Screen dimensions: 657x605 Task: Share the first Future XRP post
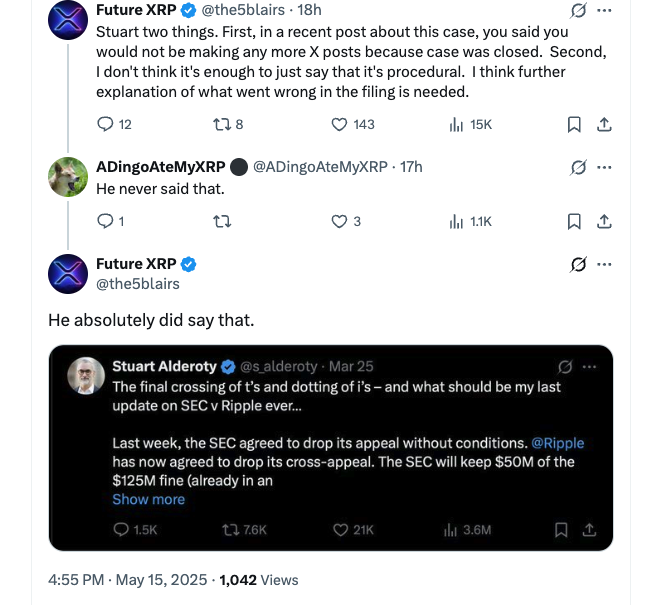coord(604,124)
